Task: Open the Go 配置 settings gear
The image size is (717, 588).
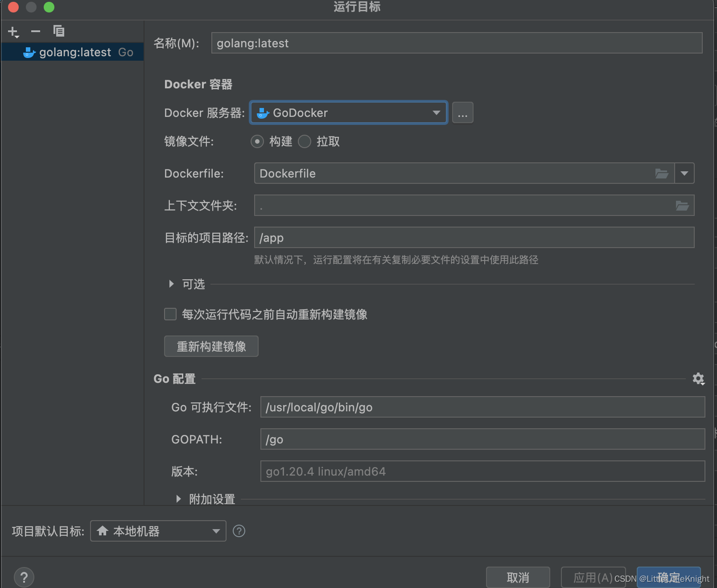Action: pyautogui.click(x=698, y=379)
